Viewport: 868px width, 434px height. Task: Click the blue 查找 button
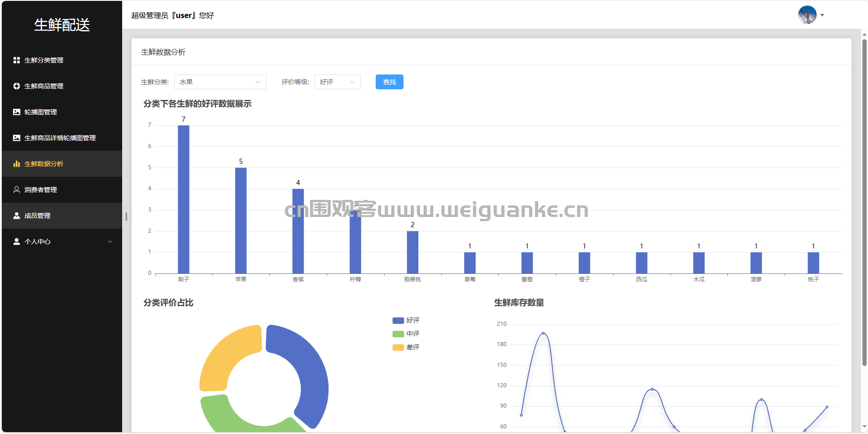[390, 82]
